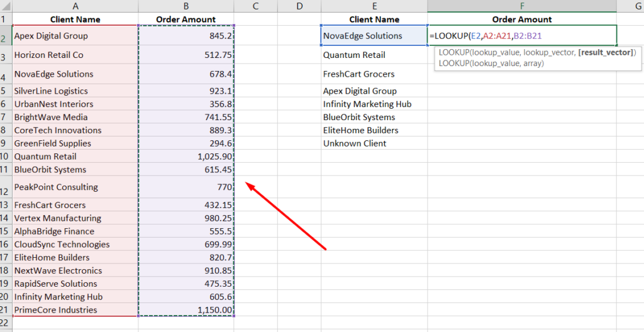644x332 pixels.
Task: Select EliteHome Builders in column A
Action: (75, 258)
